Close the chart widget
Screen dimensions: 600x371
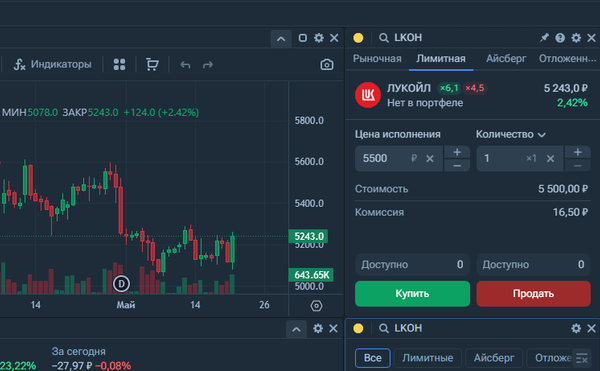[334, 38]
